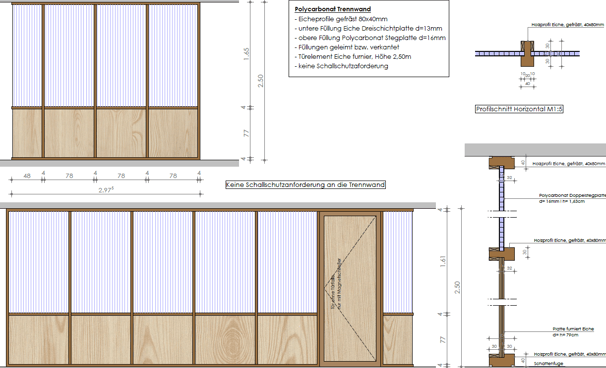Select the narrow leftmost polycarbonate panel in upper elevation
Image resolution: width=606 pixels, height=368 pixels.
coord(27,55)
